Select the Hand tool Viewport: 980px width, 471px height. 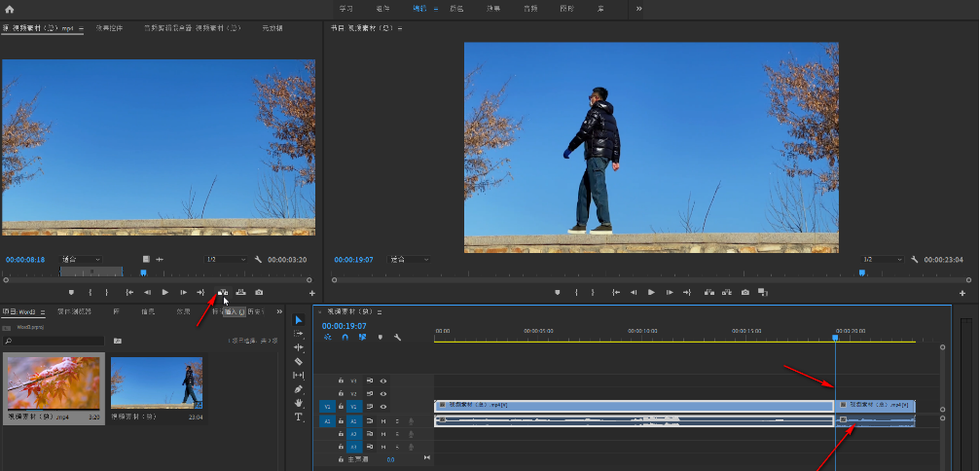click(299, 403)
